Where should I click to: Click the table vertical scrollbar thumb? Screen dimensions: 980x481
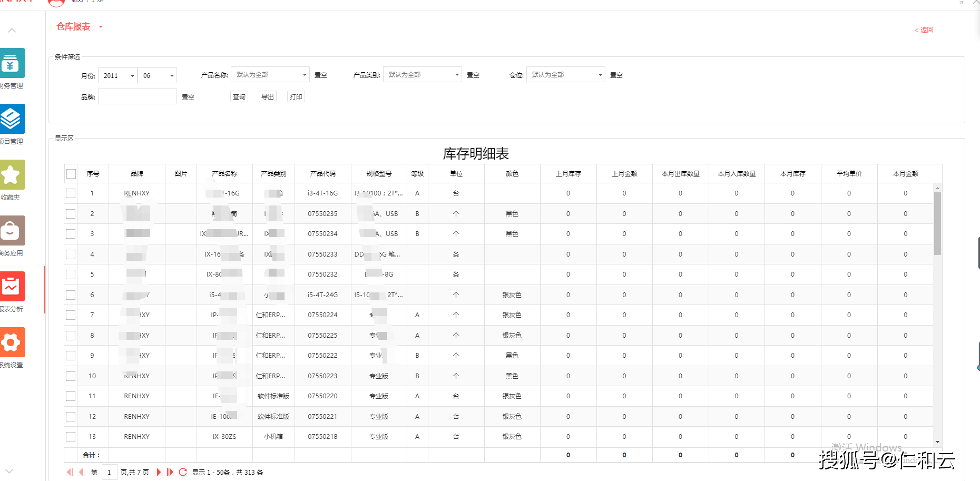click(937, 223)
